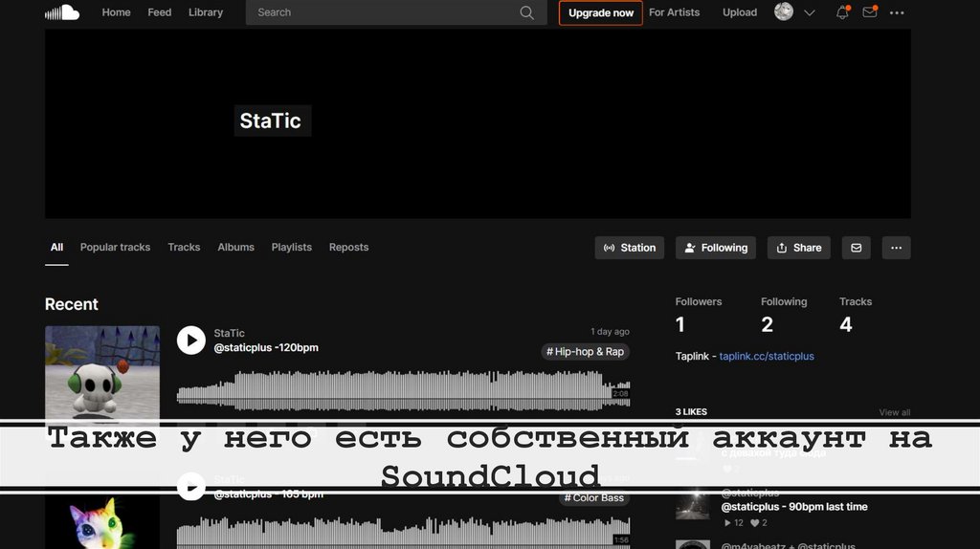The image size is (980, 549).
Task: Seek in the -120bpm track waveform
Action: (403, 391)
